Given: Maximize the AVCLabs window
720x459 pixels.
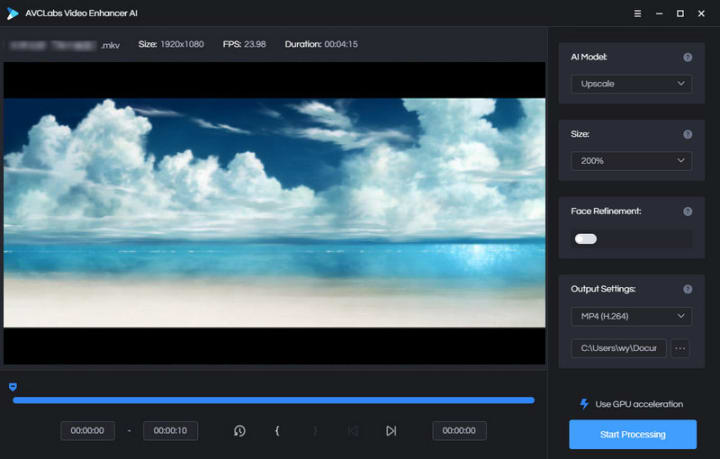Looking at the screenshot, I should pyautogui.click(x=680, y=14).
